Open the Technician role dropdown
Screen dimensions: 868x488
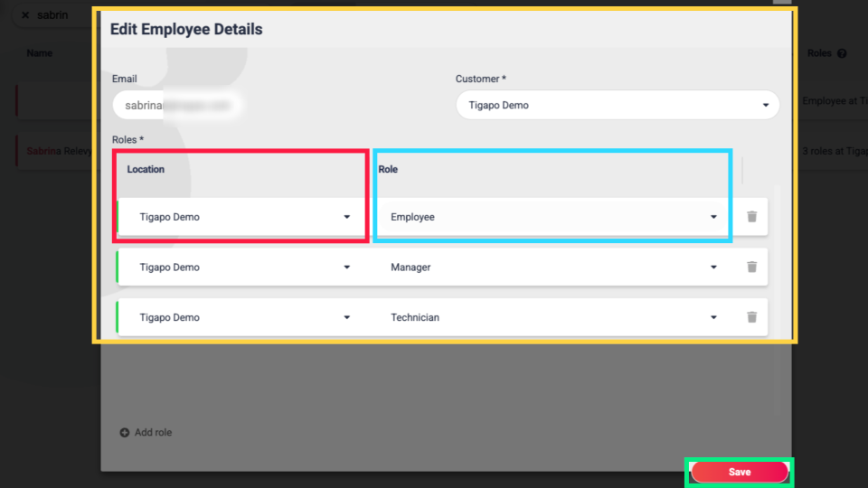(552, 317)
